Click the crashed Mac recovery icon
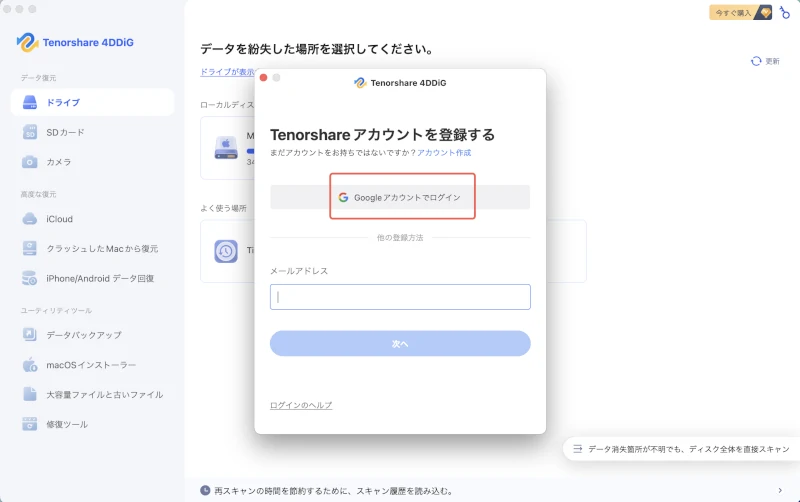Screen dimensions: 800x502 pos(30,248)
